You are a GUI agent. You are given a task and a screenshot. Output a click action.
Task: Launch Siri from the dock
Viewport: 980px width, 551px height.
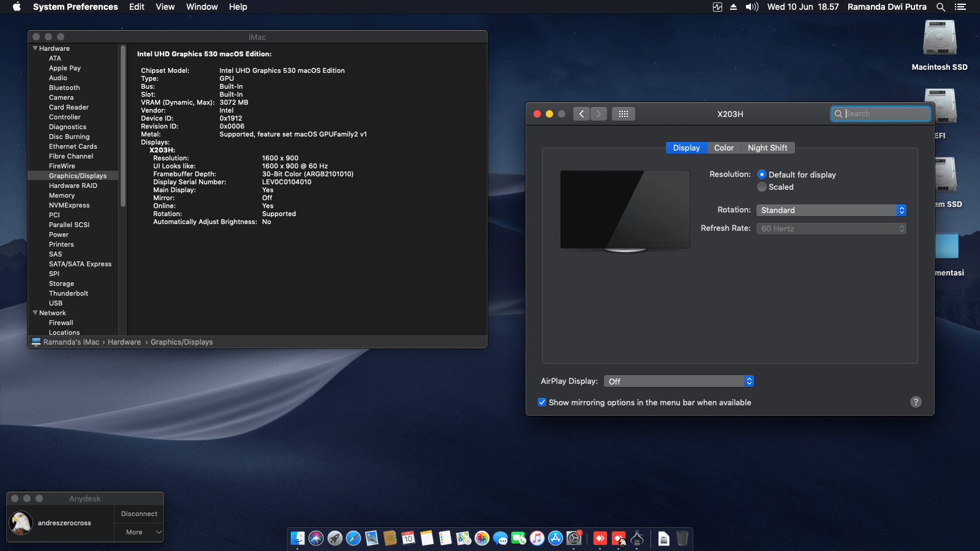[x=316, y=538]
